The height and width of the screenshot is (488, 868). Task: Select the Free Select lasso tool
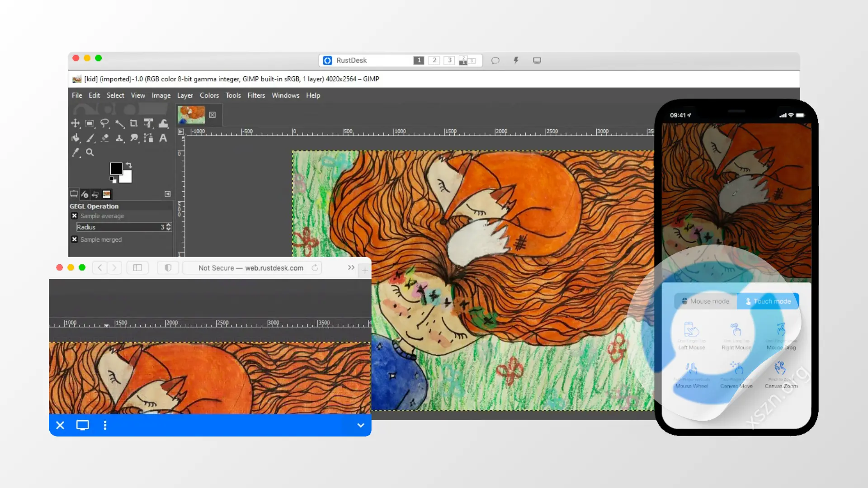[x=104, y=123]
